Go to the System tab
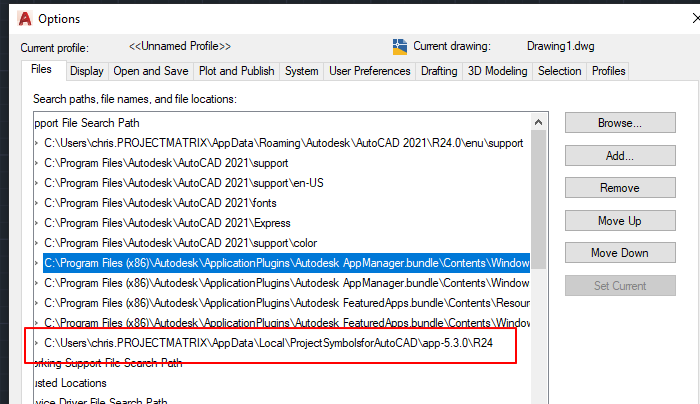The image size is (700, 404). [x=302, y=71]
